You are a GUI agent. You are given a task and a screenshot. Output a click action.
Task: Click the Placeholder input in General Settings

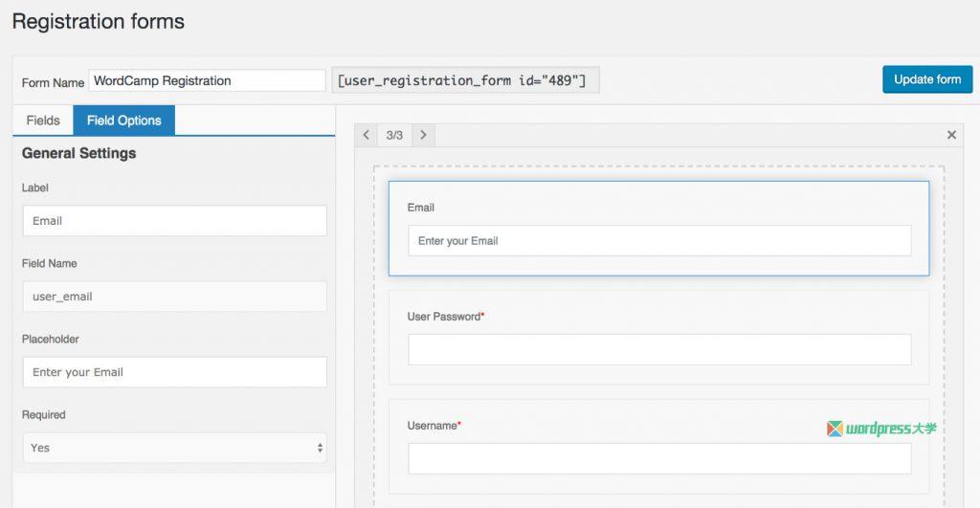174,372
